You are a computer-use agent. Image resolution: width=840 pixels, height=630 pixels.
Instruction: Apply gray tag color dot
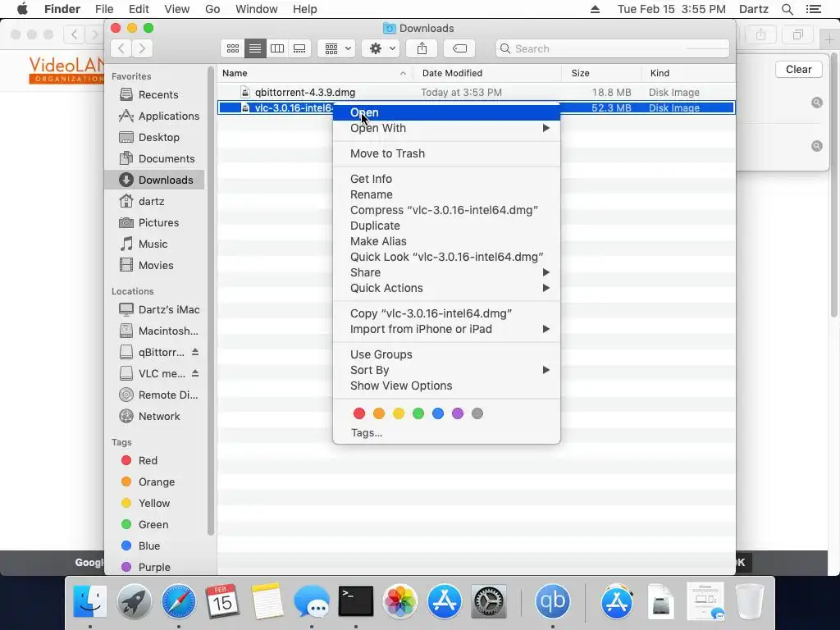(477, 413)
